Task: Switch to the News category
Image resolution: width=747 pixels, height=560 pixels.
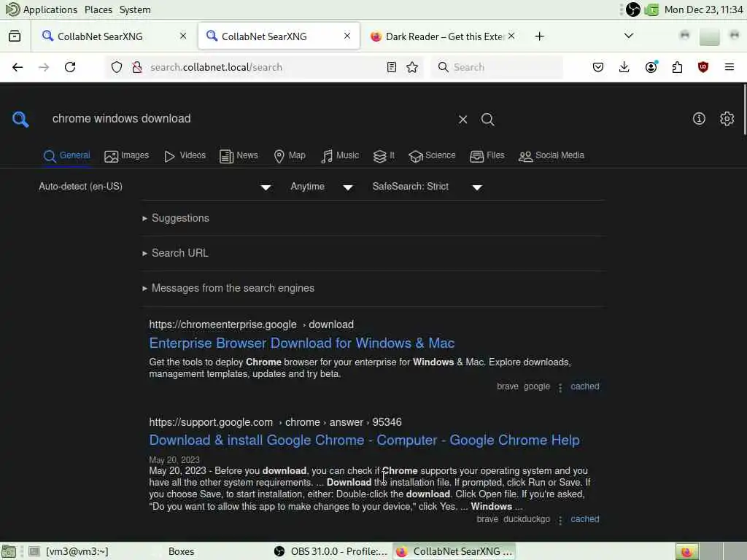Action: (x=239, y=156)
